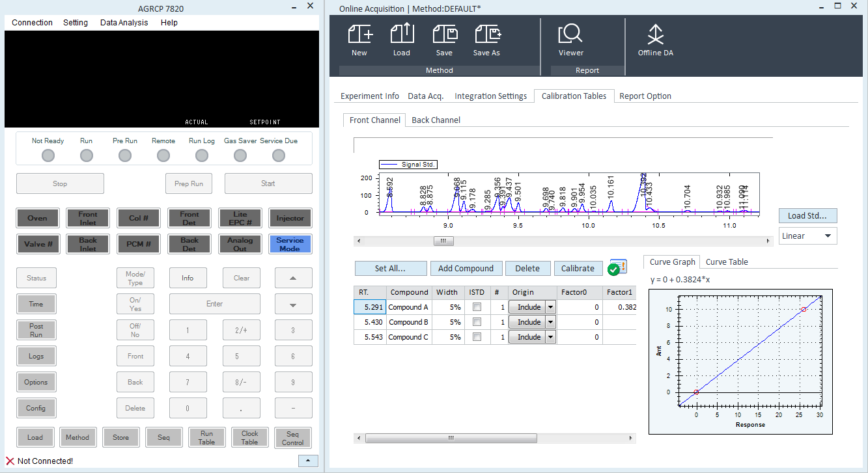The image size is (868, 473).
Task: Click the Load method icon
Action: [402, 34]
